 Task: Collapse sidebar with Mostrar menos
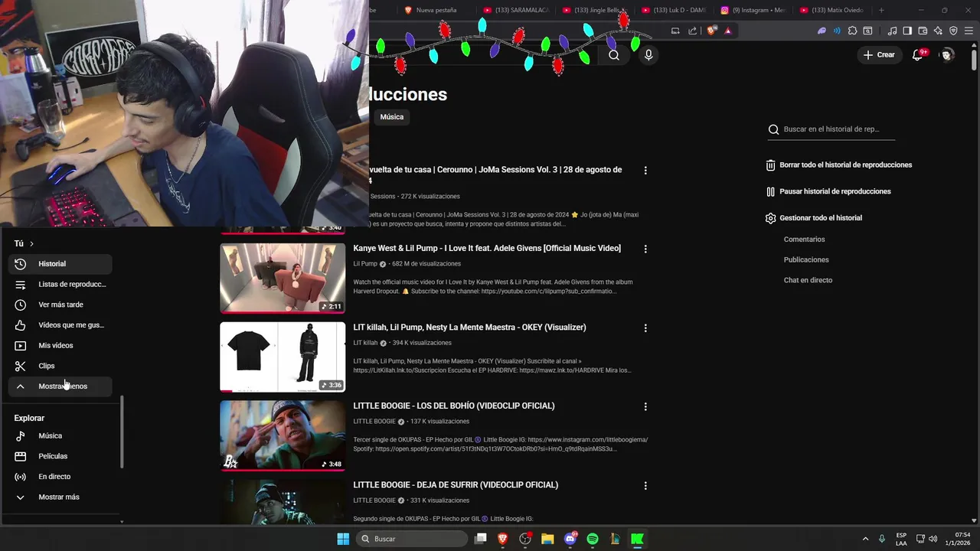(60, 386)
